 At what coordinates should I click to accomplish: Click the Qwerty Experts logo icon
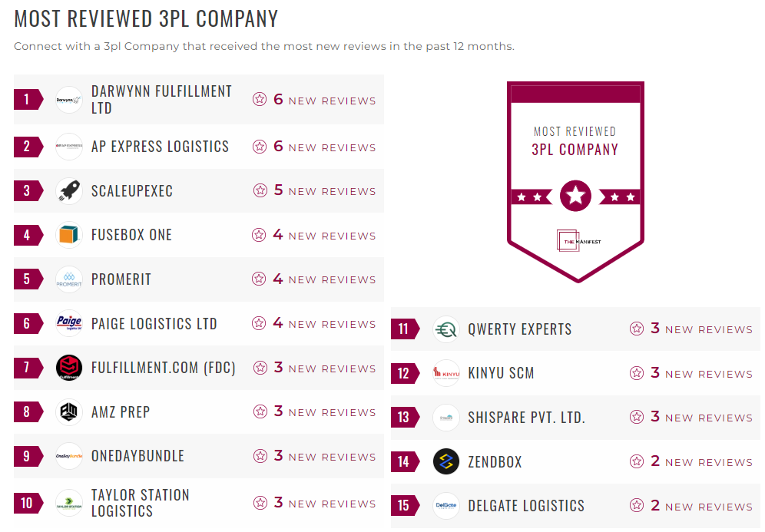tap(446, 329)
